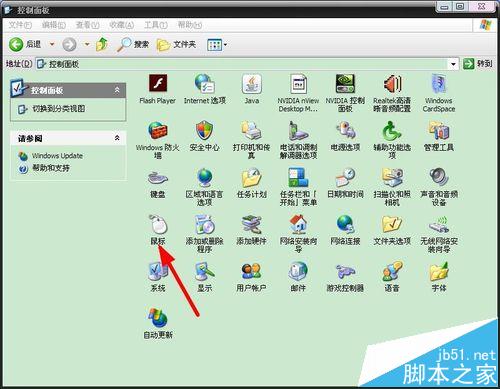This screenshot has height=389, width=500.
Task: Open the 编辑(E) menu
Action: (x=54, y=25)
